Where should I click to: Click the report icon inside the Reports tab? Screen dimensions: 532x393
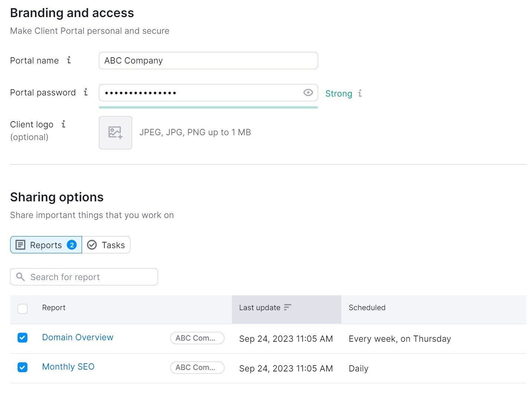20,245
